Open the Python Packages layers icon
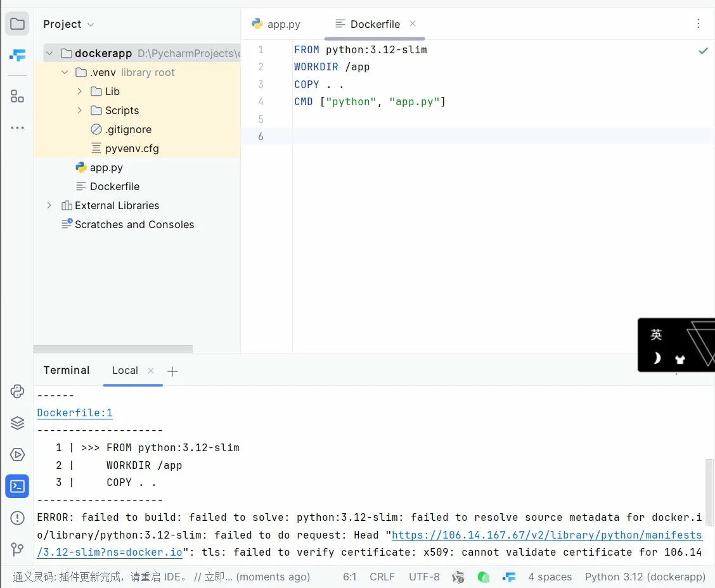 pos(17,423)
